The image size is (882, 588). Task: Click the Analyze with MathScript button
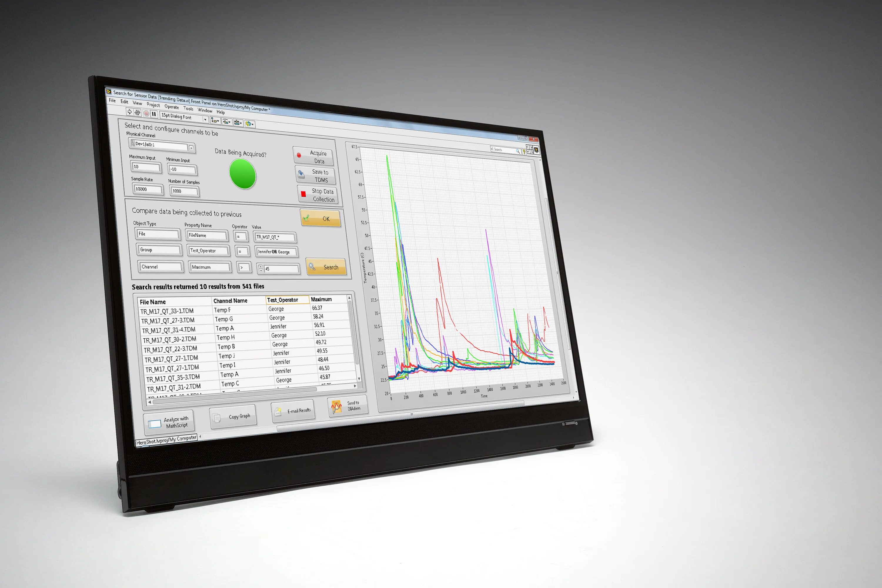point(169,422)
